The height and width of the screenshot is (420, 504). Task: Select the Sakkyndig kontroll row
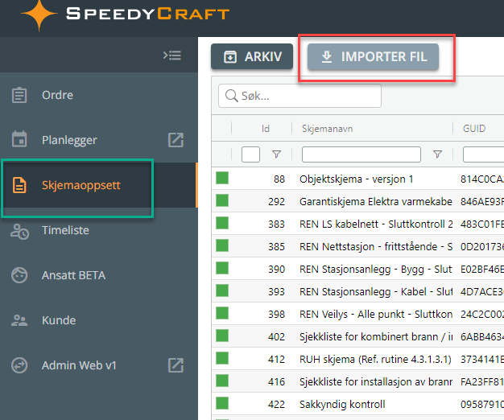[x=357, y=403]
